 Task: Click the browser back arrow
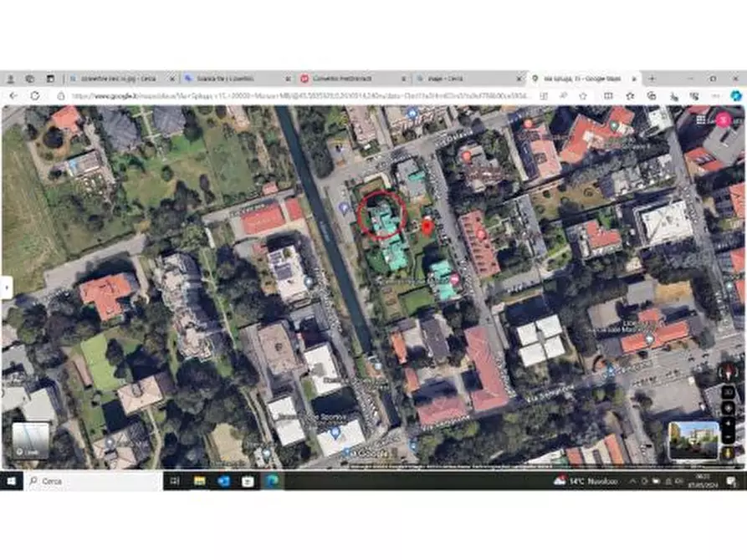tap(13, 96)
